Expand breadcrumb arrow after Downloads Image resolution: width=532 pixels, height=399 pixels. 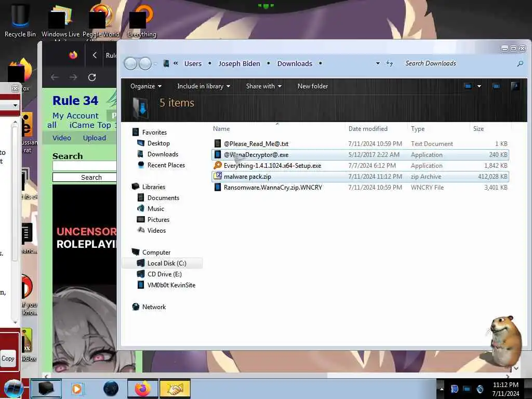(320, 63)
